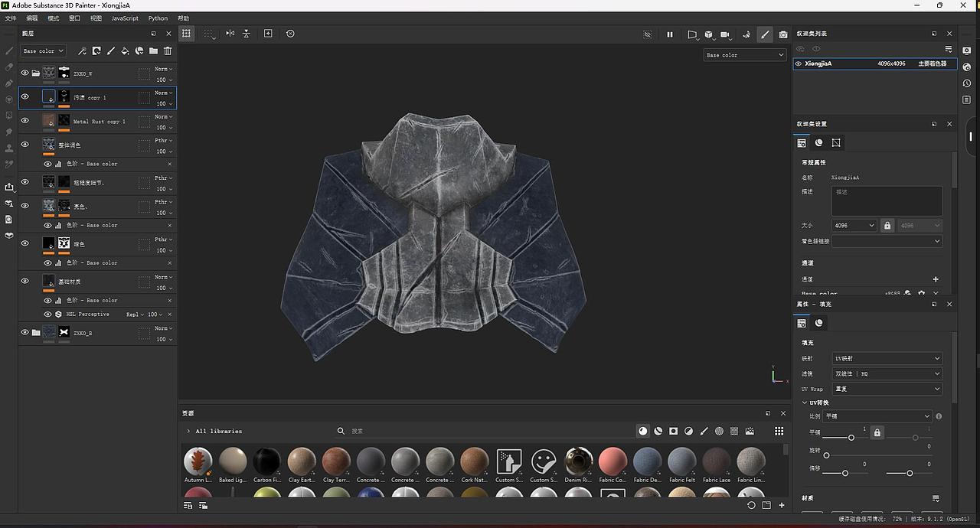Click add paint layer icon in layers panel
The height and width of the screenshot is (528, 980).
click(111, 51)
